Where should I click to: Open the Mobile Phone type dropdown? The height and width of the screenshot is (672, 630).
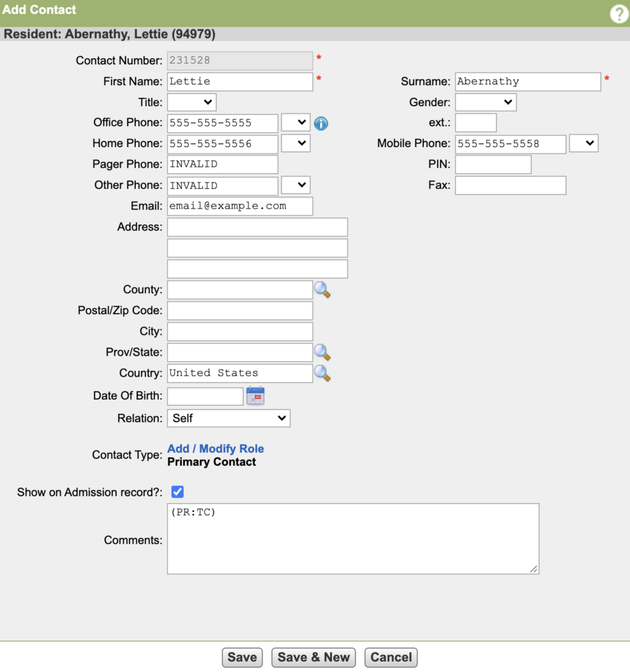pos(583,144)
